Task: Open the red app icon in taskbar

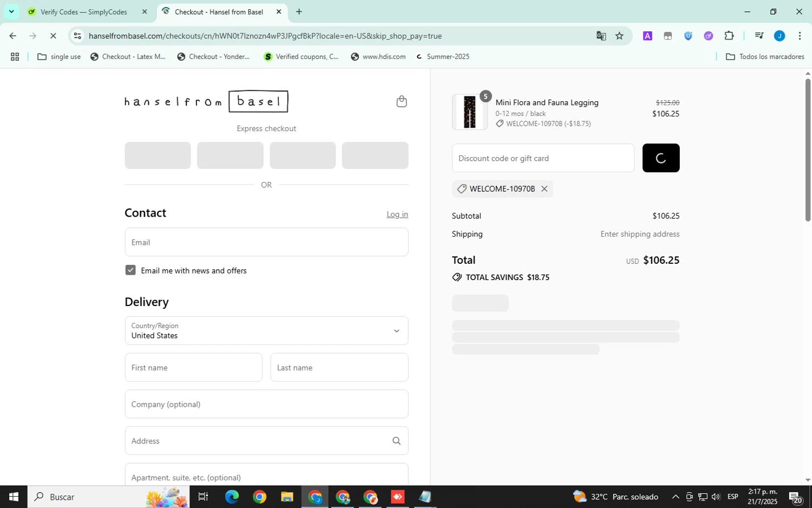Action: (x=398, y=497)
